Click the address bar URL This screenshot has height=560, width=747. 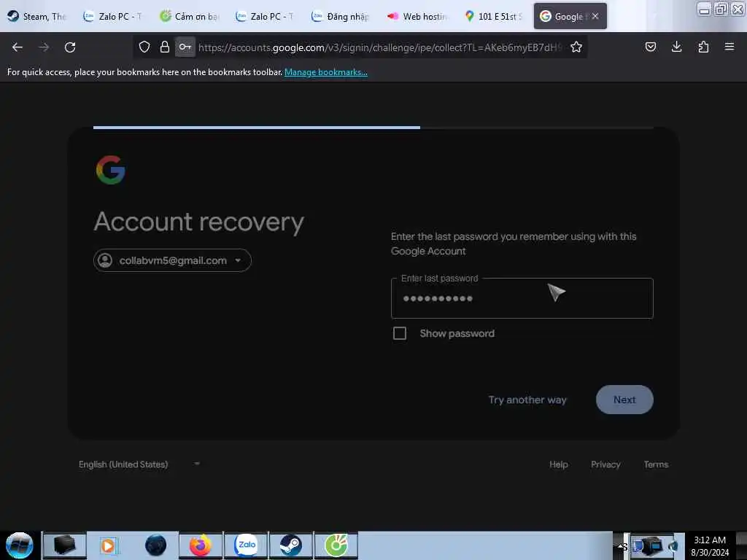[380, 47]
